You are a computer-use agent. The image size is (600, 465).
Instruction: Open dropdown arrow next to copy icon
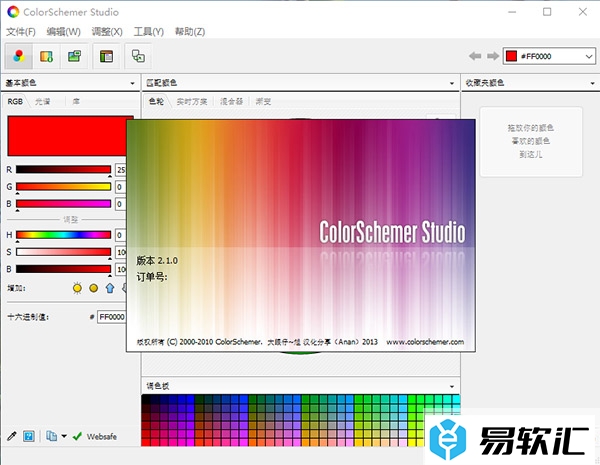[64, 436]
